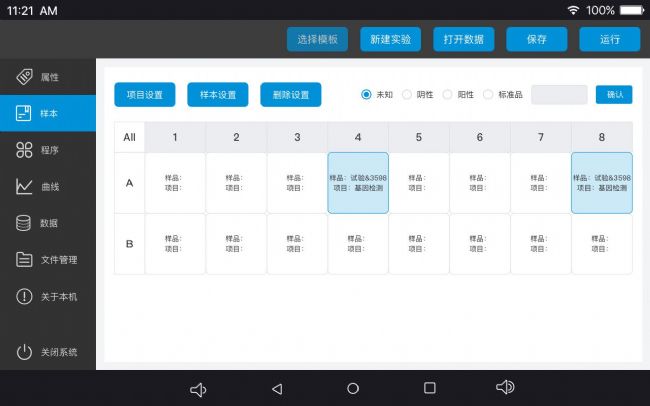Click the 关于本机 info icon
This screenshot has width=650, height=406.
pos(24,296)
